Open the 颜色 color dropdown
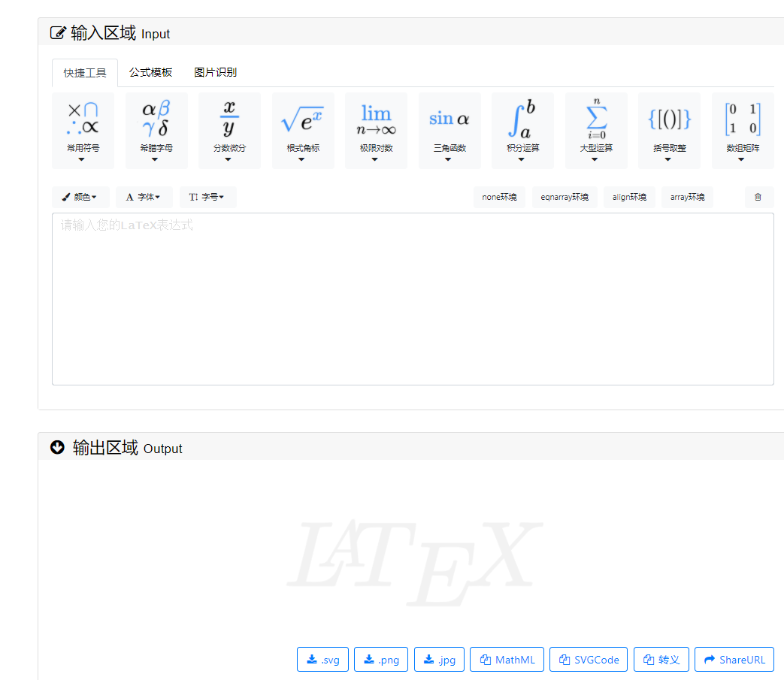Image resolution: width=784 pixels, height=680 pixels. (x=80, y=197)
